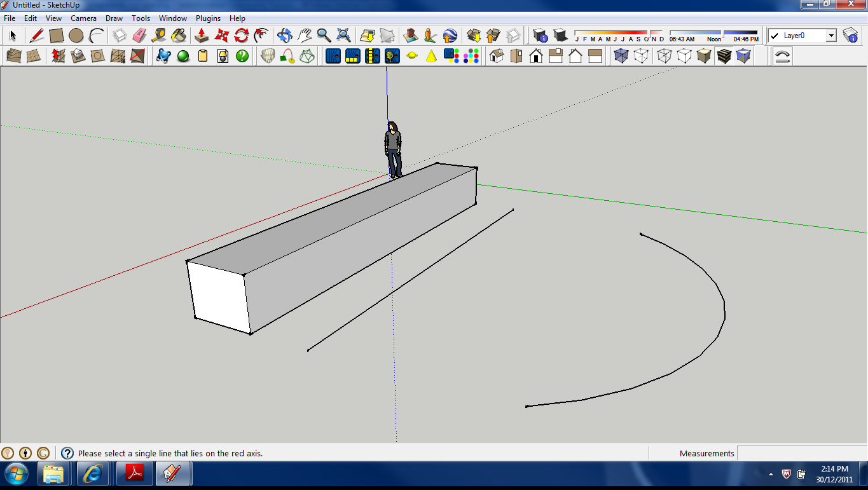Click Add New Building icon
This screenshot has width=868, height=490.
(x=410, y=36)
